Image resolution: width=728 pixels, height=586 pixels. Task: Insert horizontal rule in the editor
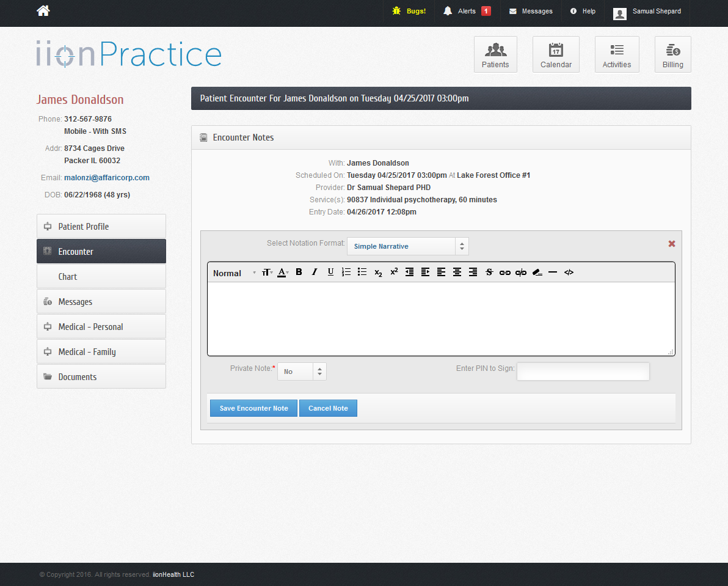(x=553, y=273)
